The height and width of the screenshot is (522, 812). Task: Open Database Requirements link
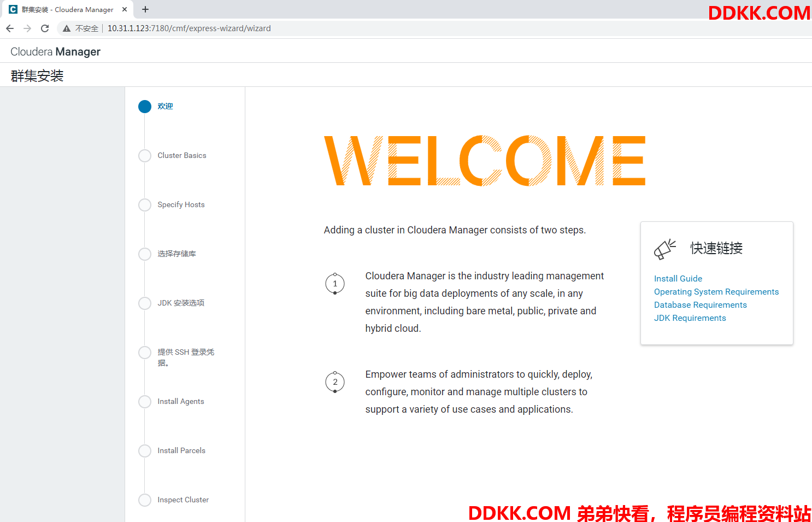(701, 305)
